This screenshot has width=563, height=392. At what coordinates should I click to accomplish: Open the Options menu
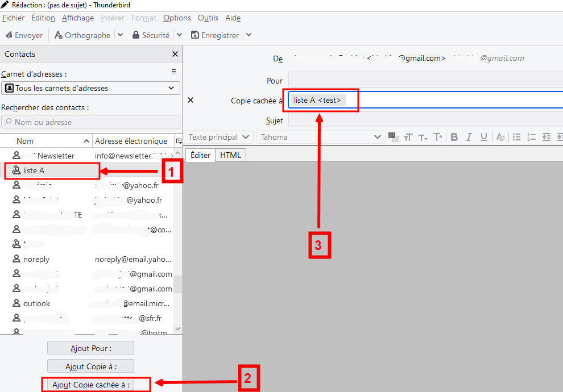tap(177, 18)
